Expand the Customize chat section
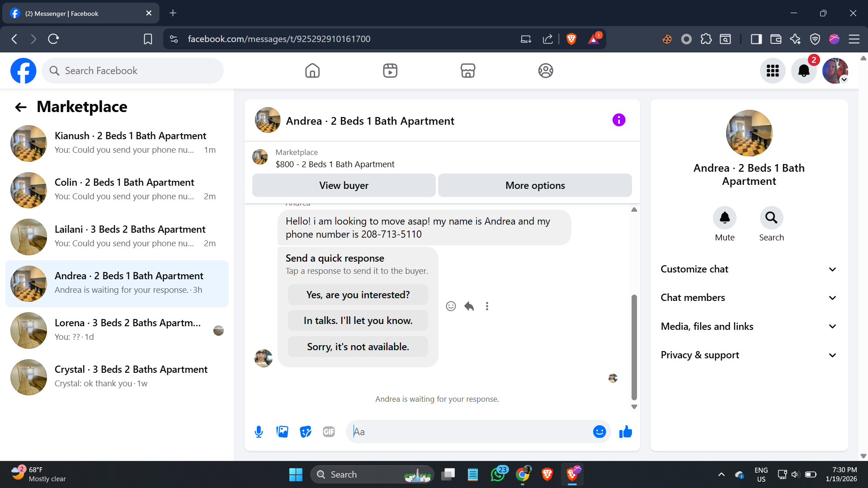This screenshot has width=868, height=488. (749, 269)
